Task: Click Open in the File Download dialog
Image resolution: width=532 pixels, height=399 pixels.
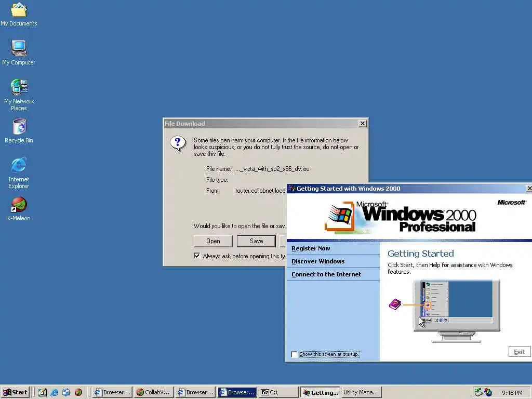Action: pos(213,241)
